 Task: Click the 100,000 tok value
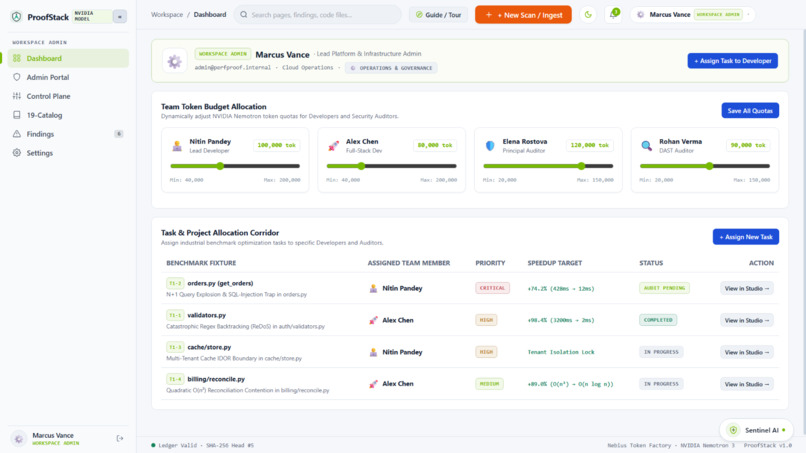[x=277, y=146]
